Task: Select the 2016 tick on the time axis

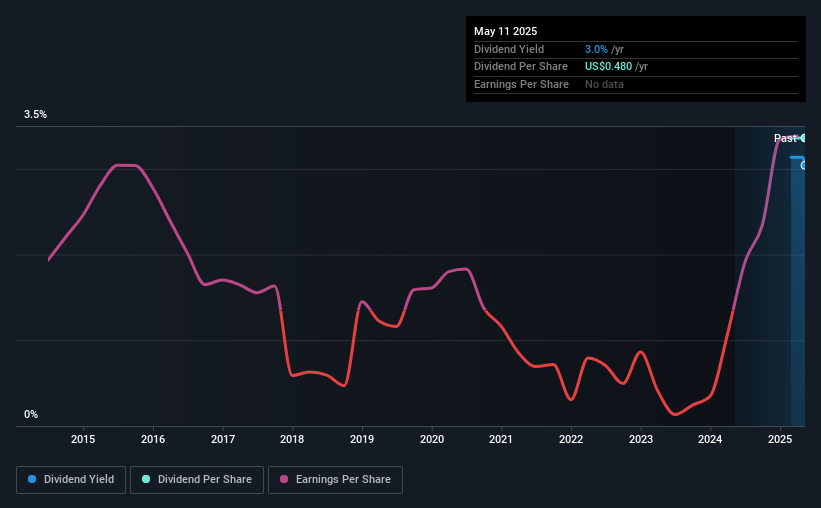Action: (x=153, y=439)
